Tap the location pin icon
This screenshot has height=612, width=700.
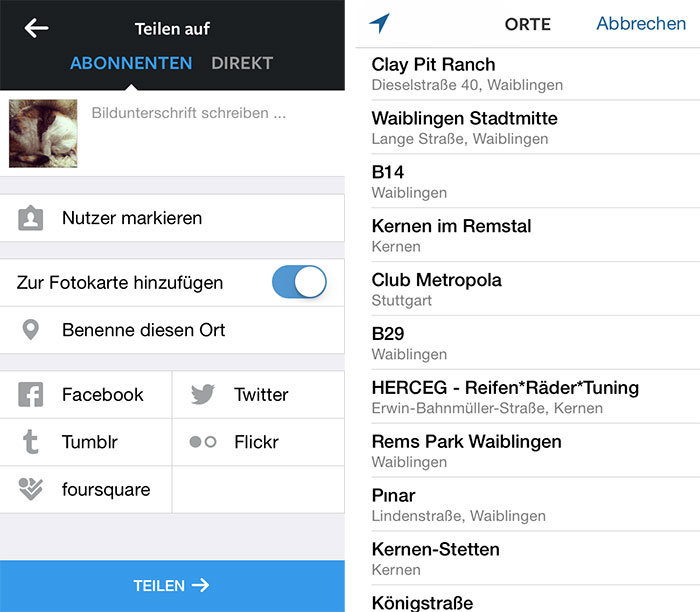tap(30, 330)
